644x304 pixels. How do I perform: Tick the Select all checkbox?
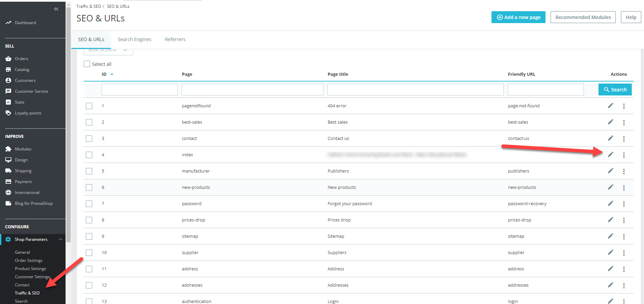point(87,64)
